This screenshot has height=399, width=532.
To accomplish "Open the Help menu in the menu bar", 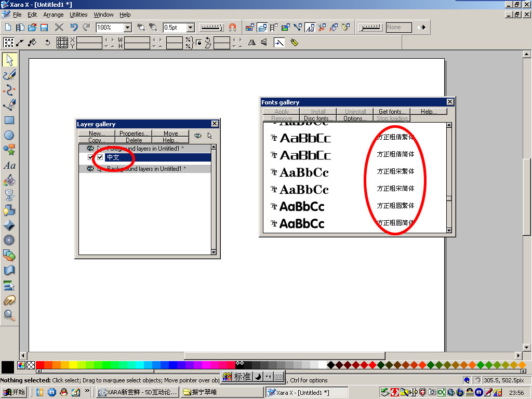I will tap(125, 15).
